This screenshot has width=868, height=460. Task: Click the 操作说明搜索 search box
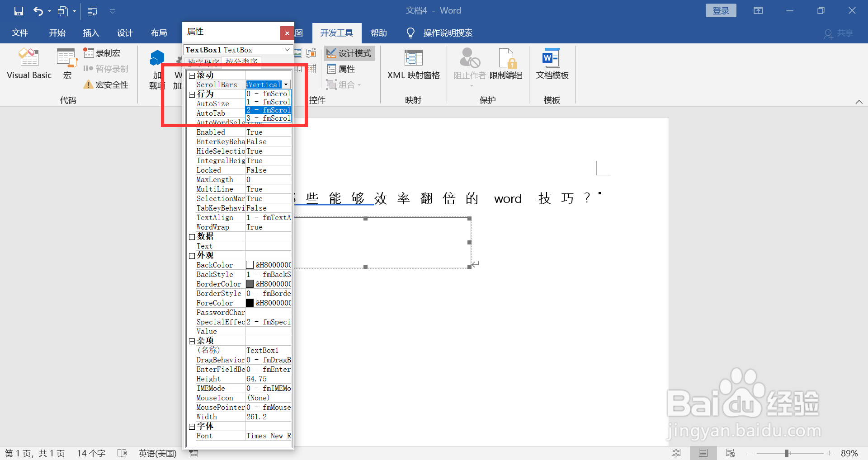click(x=448, y=33)
